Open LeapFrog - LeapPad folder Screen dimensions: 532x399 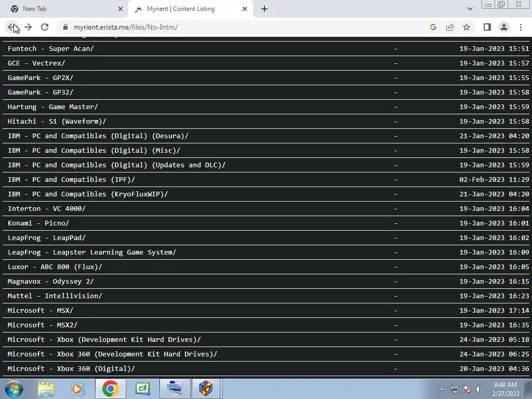coord(46,238)
